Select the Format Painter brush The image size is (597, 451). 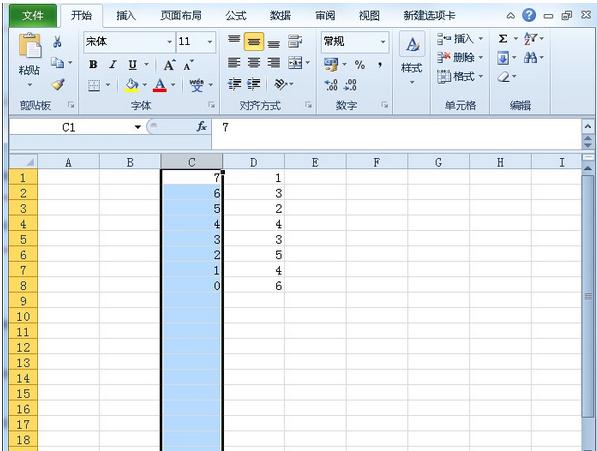(x=58, y=84)
